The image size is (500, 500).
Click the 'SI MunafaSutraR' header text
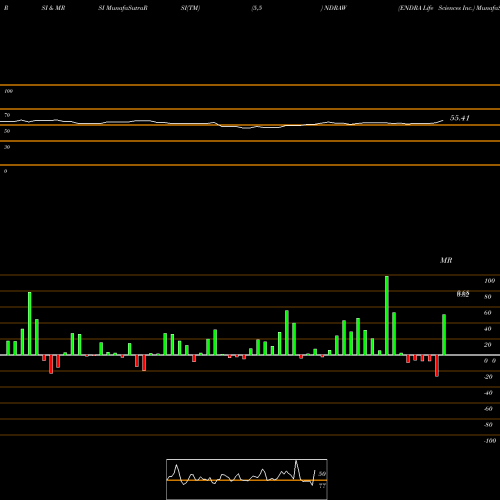(123, 8)
